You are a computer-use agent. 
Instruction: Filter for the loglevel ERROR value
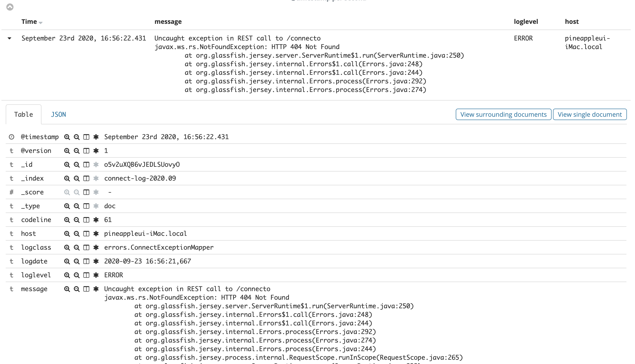[67, 275]
